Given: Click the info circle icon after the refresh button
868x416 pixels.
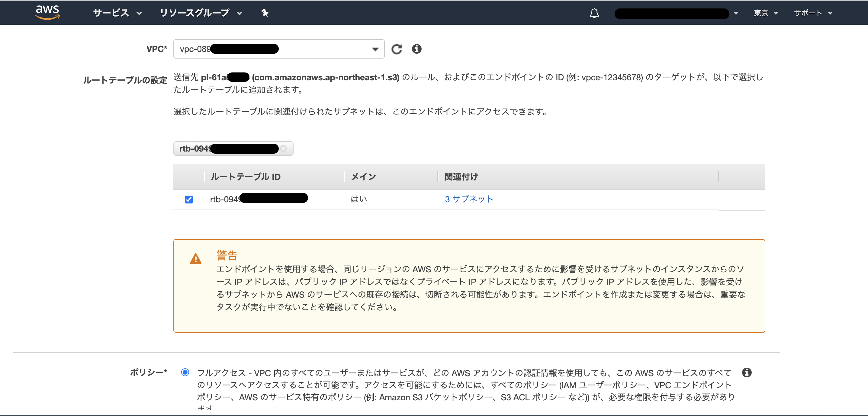Looking at the screenshot, I should coord(417,49).
